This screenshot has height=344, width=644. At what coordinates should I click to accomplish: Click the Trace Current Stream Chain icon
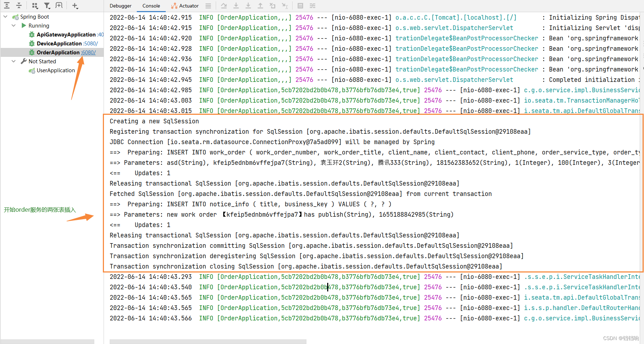pyautogui.click(x=313, y=6)
